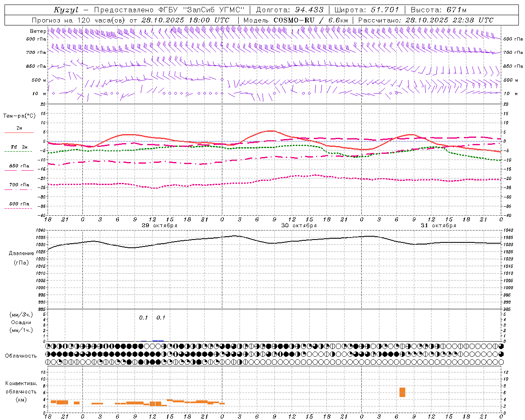
Task: Click the "(гПа)" unit label under Давление
Action: click(x=21, y=263)
